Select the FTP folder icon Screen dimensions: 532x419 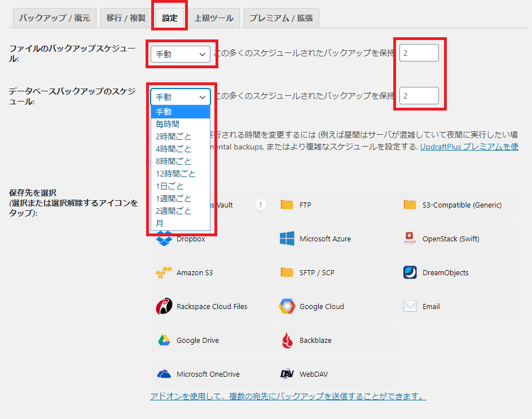pyautogui.click(x=287, y=205)
